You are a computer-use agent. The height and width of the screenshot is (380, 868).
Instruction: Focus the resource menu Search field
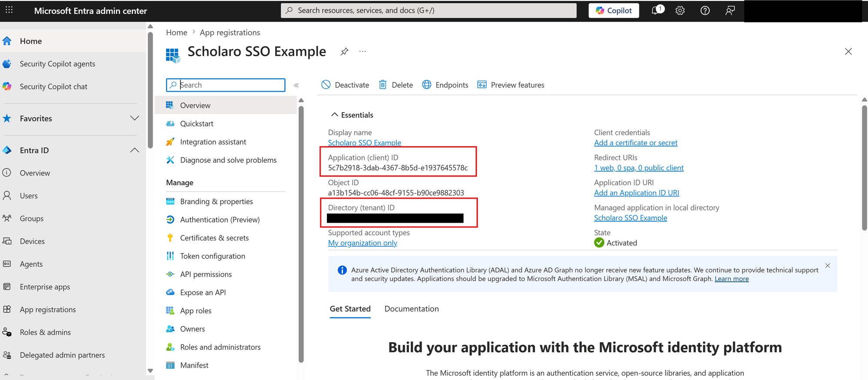(226, 85)
